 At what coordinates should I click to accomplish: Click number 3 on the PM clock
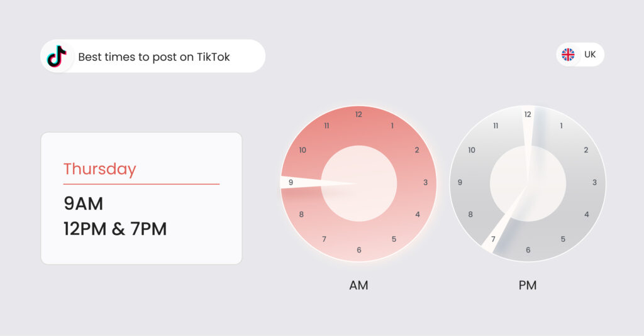(594, 183)
